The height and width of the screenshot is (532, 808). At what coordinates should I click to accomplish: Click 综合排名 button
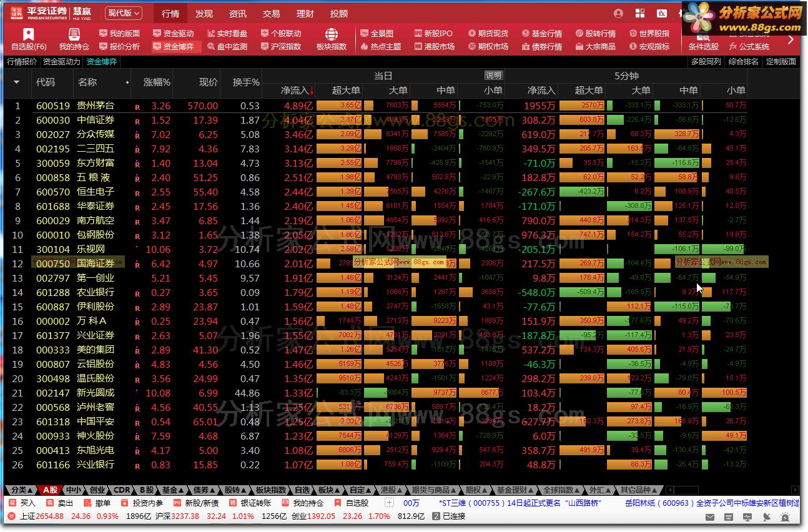744,62
